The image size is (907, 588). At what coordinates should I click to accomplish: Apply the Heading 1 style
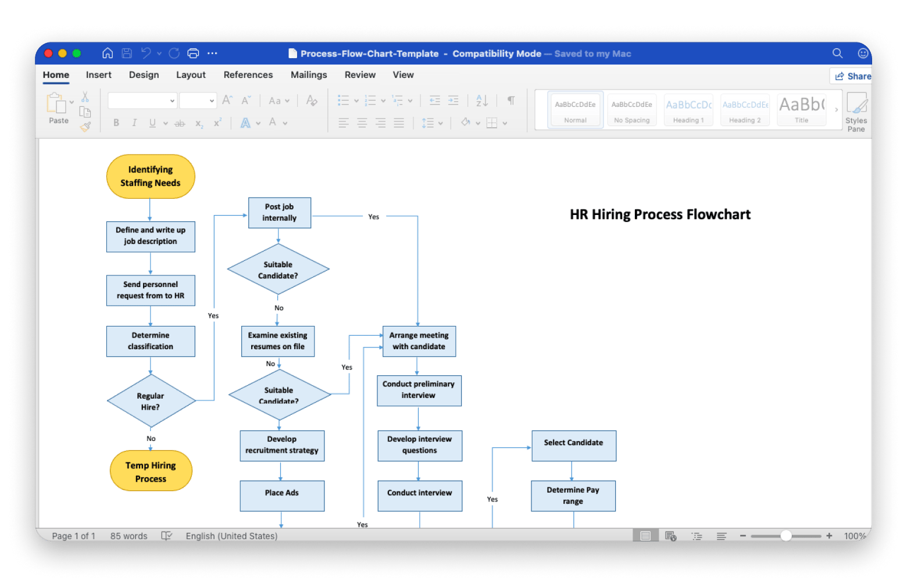pyautogui.click(x=688, y=110)
